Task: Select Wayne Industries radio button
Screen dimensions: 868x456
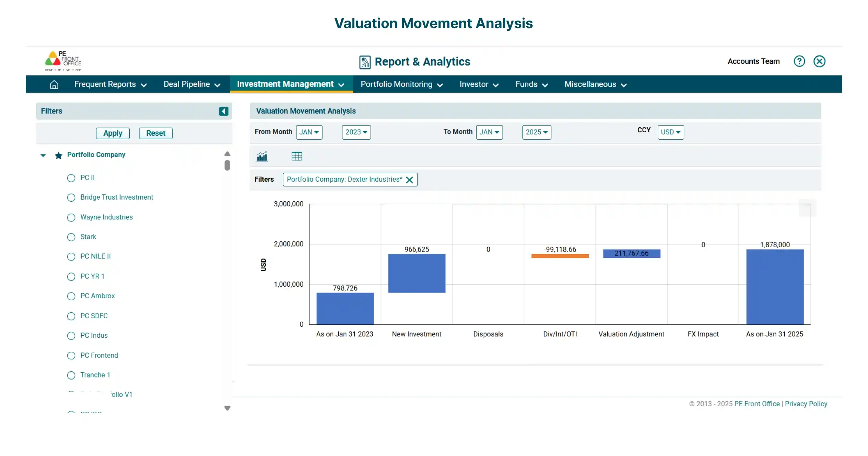Action: click(x=71, y=217)
